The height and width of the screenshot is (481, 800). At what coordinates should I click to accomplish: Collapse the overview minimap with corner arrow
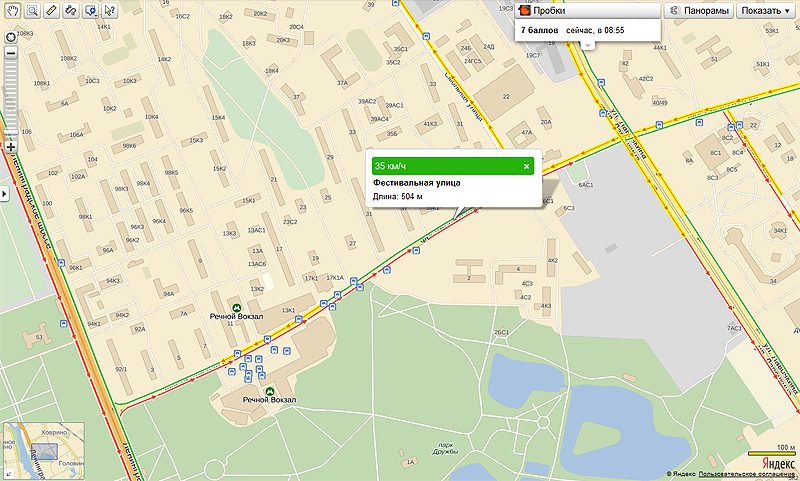coord(8,472)
